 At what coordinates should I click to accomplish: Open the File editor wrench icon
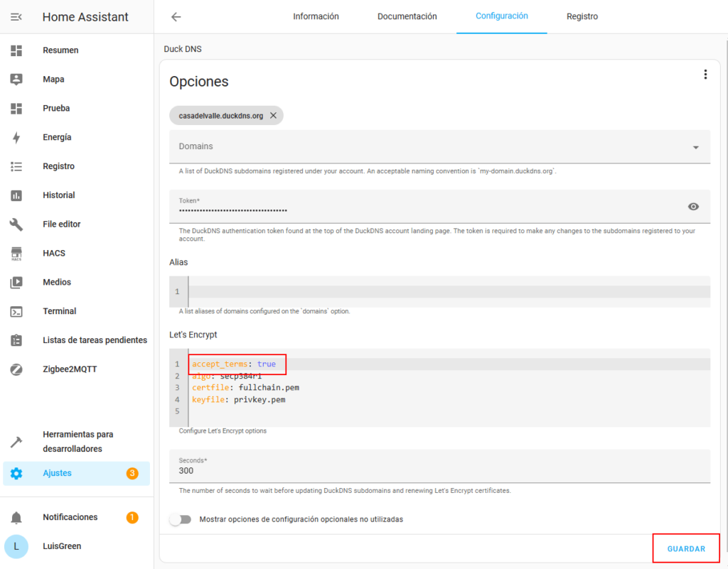click(16, 224)
